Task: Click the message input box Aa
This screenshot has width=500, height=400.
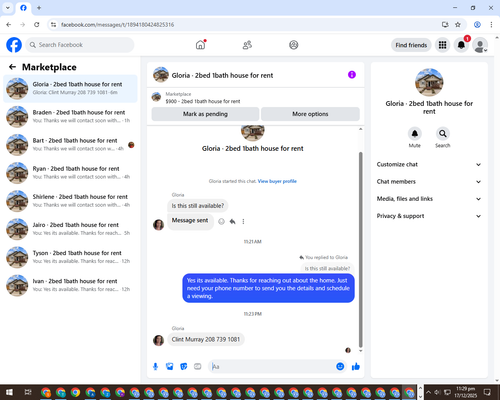Action: click(x=272, y=367)
